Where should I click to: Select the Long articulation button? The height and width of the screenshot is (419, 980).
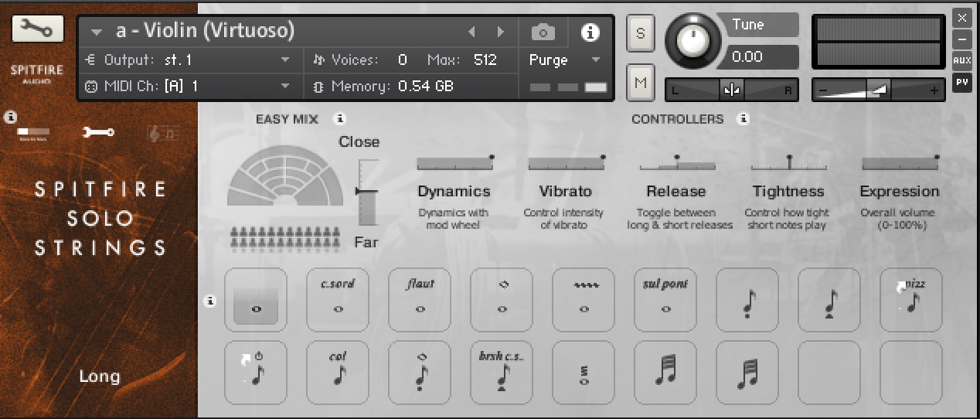click(256, 300)
